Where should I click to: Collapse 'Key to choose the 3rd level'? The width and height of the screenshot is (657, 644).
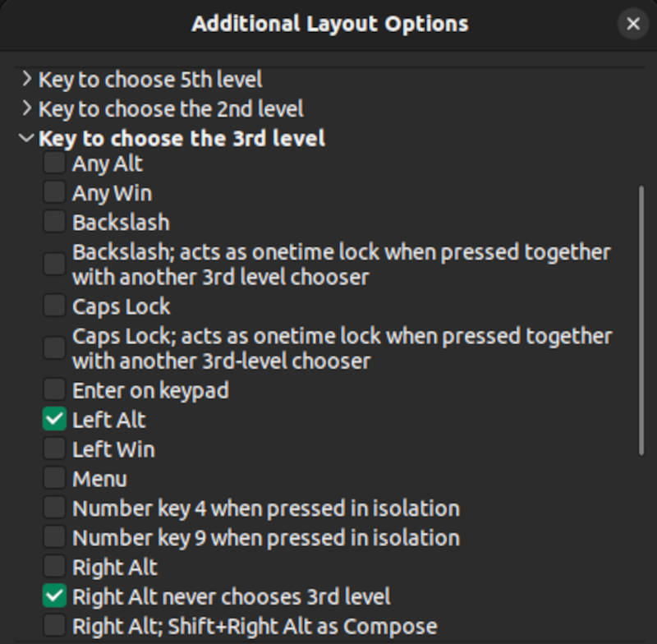27,138
